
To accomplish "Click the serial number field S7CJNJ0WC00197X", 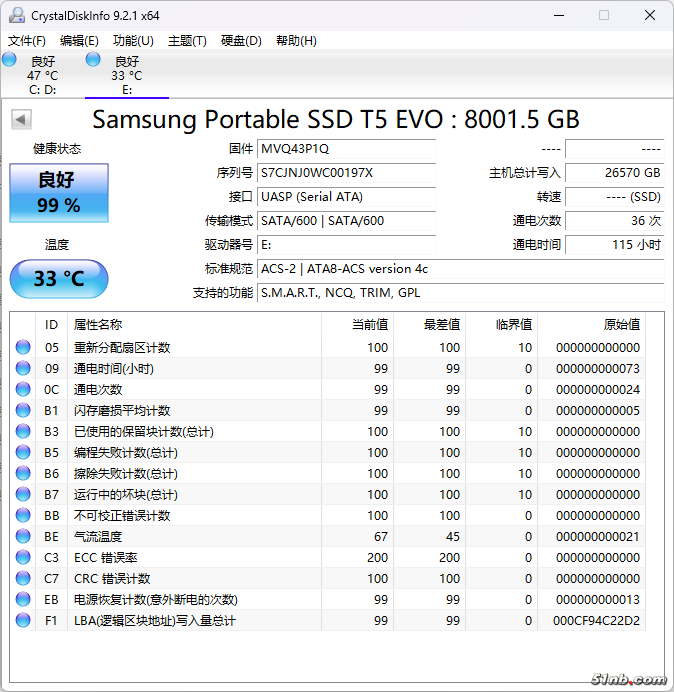I will [346, 173].
